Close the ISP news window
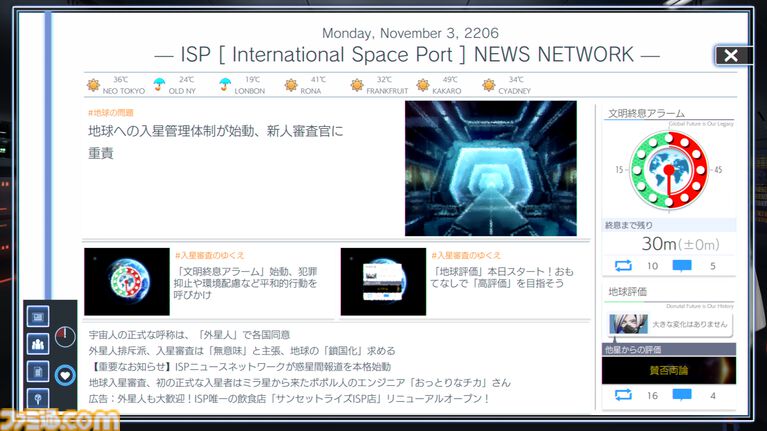Screen dimensions: 767x431 click(x=731, y=55)
